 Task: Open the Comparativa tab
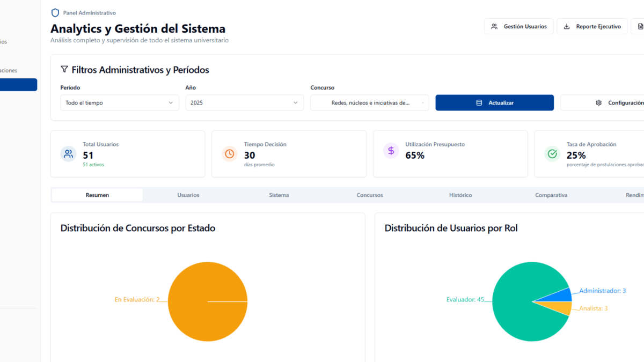tap(551, 195)
